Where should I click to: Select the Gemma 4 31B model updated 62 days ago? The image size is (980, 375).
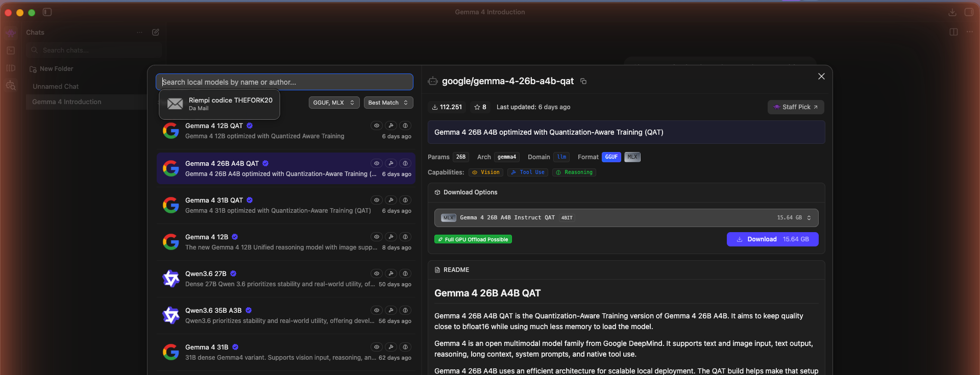tap(286, 352)
